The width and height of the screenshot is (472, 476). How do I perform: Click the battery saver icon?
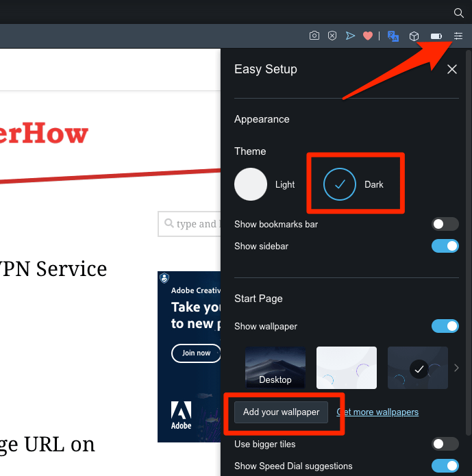[436, 36]
